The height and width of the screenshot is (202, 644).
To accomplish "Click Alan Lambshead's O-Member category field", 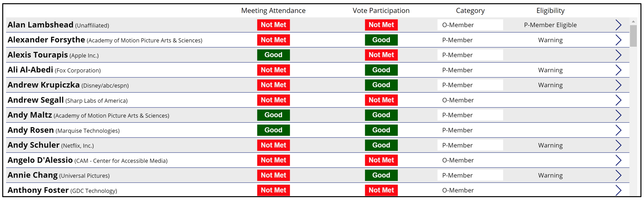I will [x=470, y=25].
